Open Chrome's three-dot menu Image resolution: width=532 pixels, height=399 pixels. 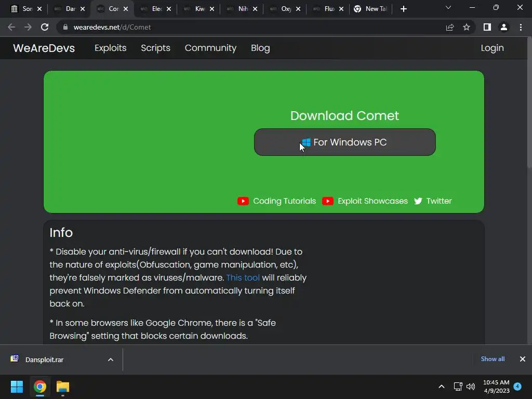pyautogui.click(x=521, y=27)
